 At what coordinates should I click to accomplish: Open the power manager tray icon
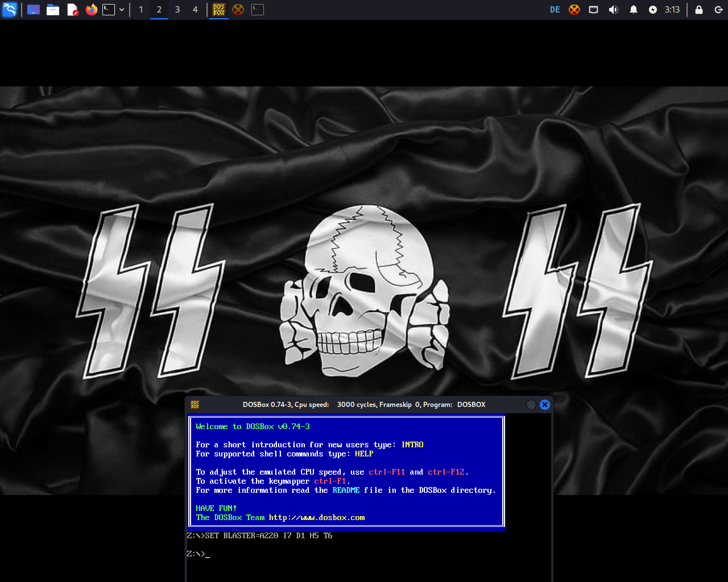click(653, 10)
